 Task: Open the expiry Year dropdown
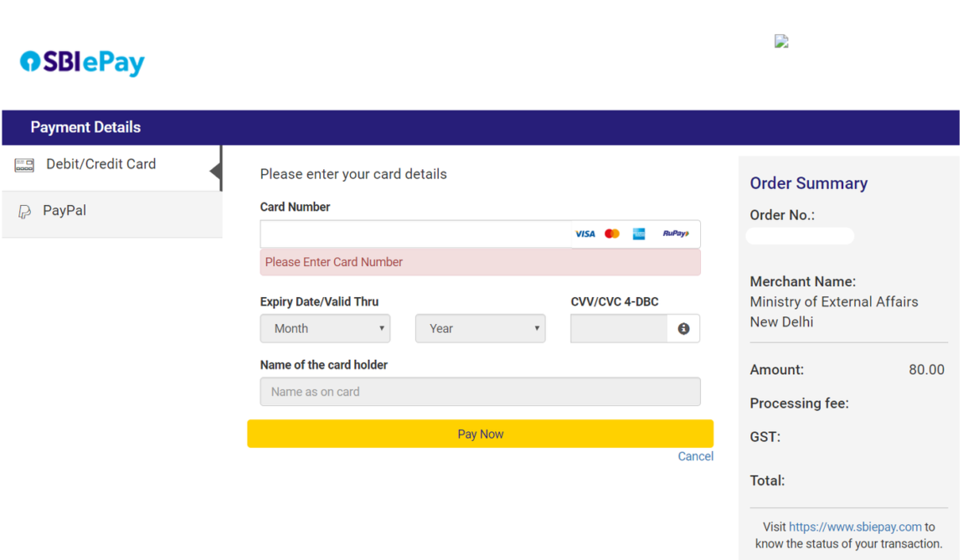point(481,328)
